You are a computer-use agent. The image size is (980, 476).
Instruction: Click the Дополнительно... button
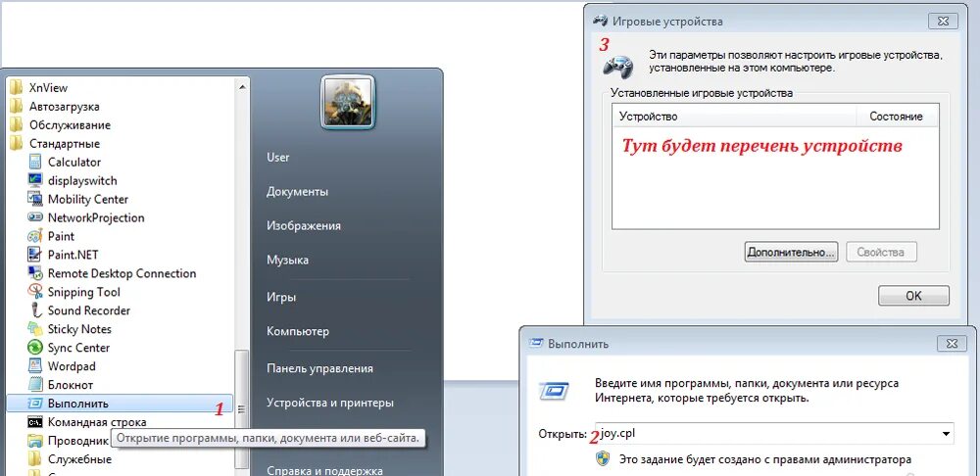point(791,253)
